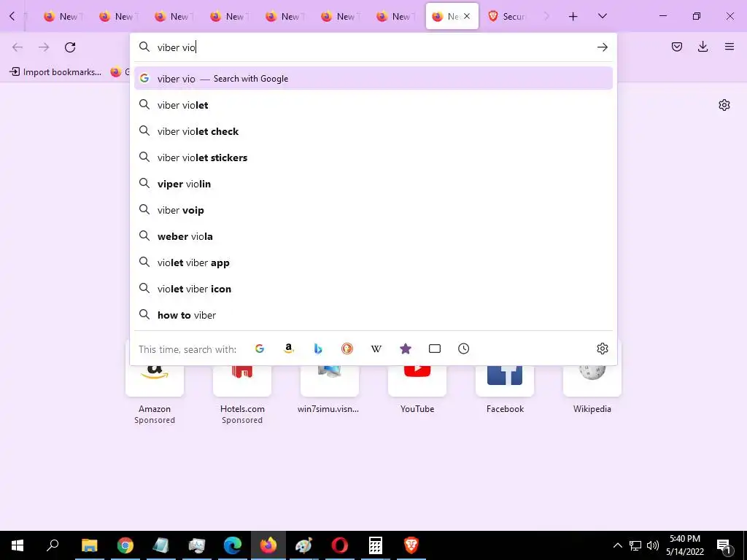Go back to previous page
Image resolution: width=747 pixels, height=560 pixels.
coord(18,47)
